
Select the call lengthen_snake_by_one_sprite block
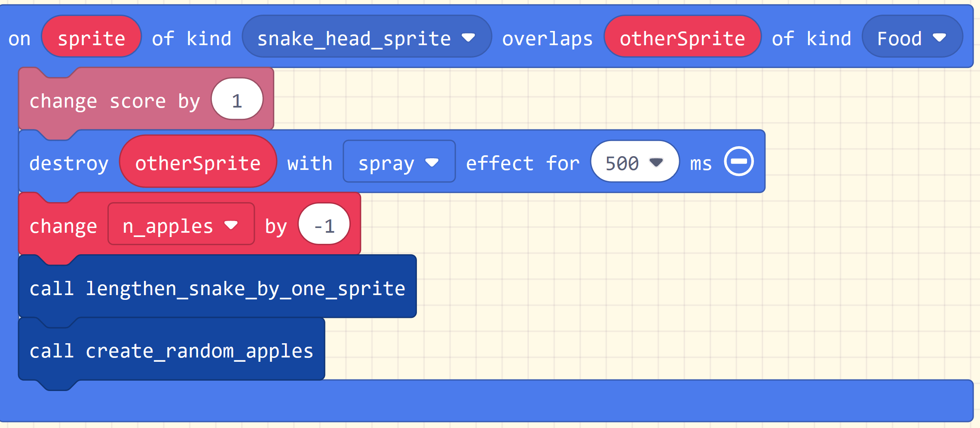pos(217,286)
